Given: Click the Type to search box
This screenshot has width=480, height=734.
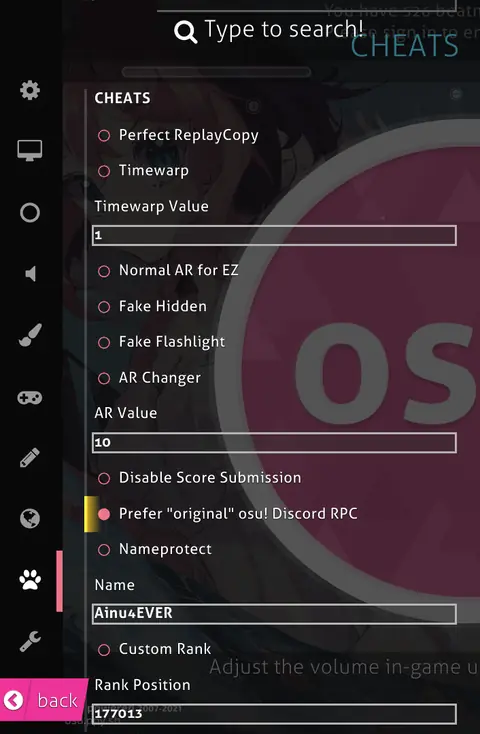Looking at the screenshot, I should [284, 29].
